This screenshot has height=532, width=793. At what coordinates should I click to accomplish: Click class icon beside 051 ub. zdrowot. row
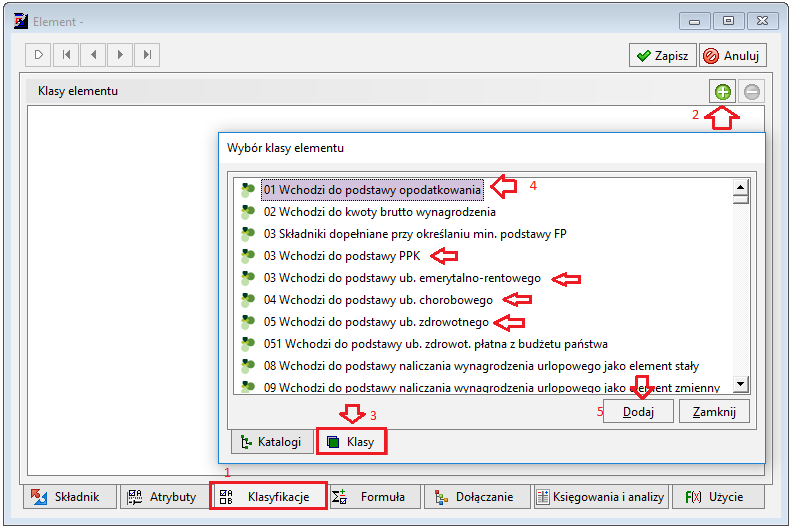coord(248,344)
